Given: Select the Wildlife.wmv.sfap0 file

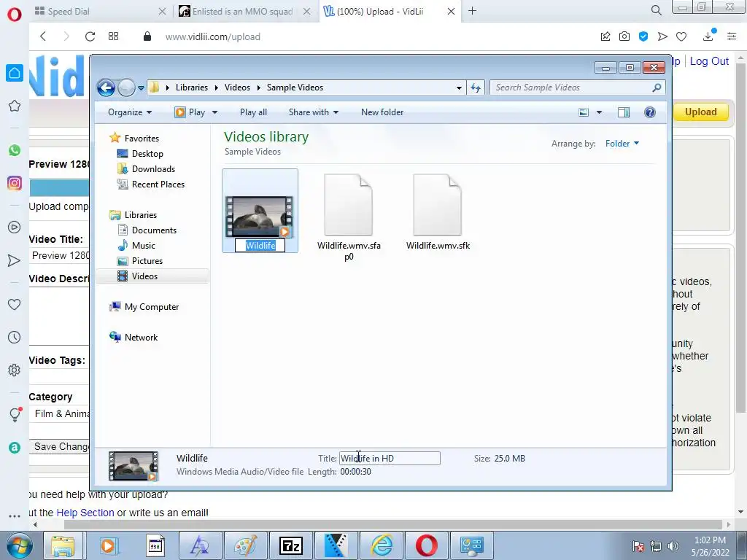Looking at the screenshot, I should point(349,217).
